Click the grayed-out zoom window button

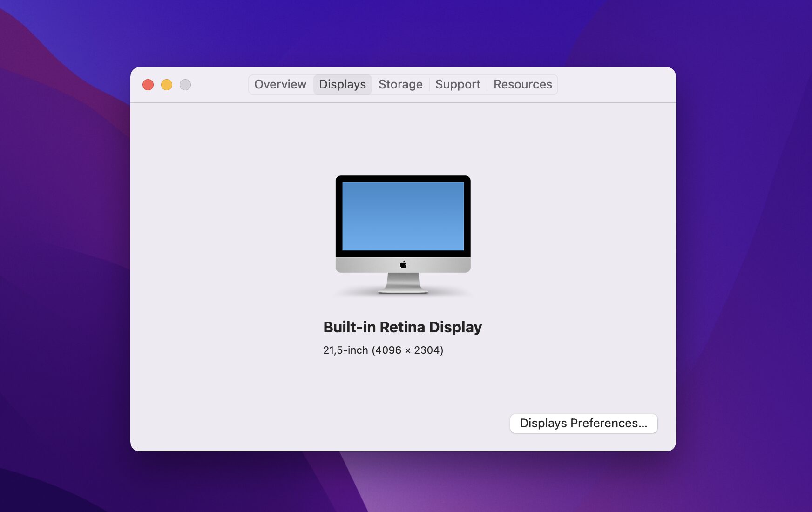(x=185, y=85)
